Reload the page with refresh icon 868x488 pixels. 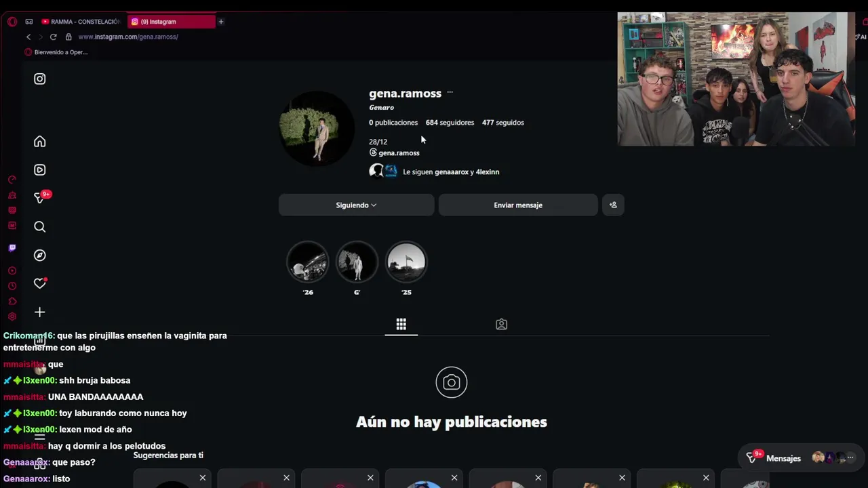54,37
